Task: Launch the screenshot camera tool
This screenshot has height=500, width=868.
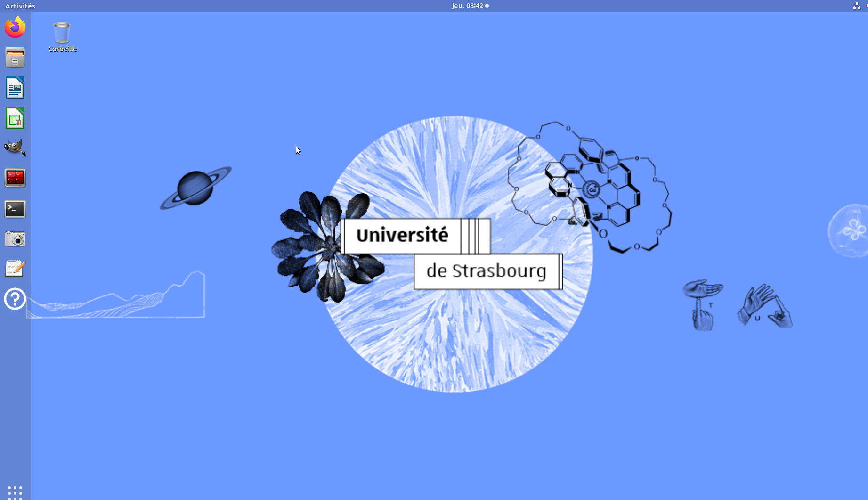Action: coord(15,239)
